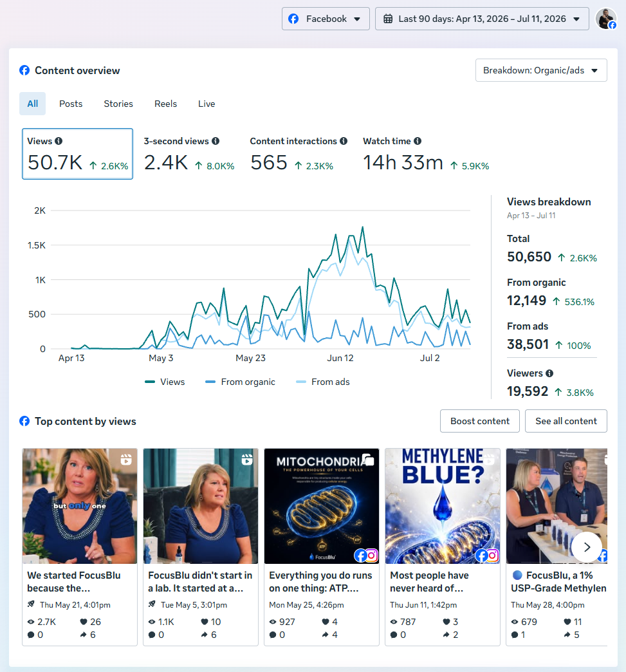Click the 2.7K views eye icon
This screenshot has width=626, height=672.
tap(31, 622)
